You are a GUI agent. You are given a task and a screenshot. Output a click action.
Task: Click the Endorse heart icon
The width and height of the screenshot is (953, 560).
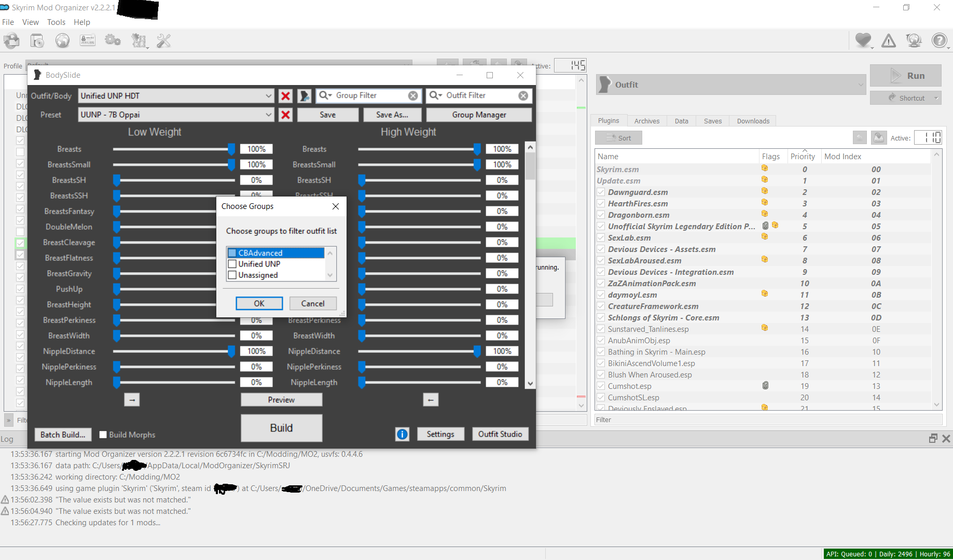tap(864, 40)
